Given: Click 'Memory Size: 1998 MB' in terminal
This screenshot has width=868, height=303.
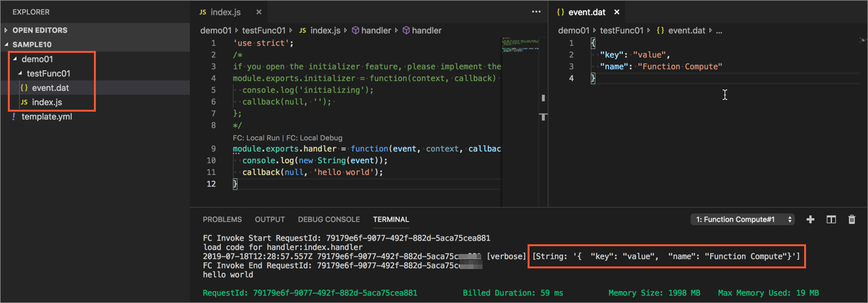Looking at the screenshot, I should pyautogui.click(x=655, y=293).
